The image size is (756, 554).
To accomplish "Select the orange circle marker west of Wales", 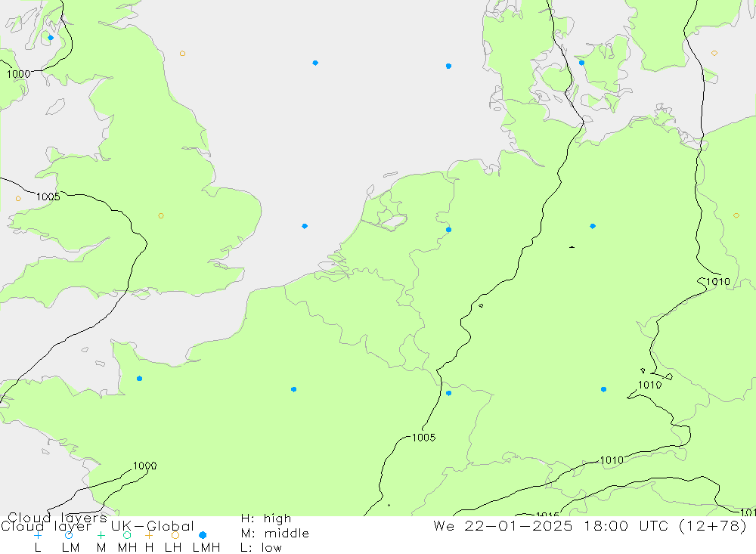I will (18, 199).
